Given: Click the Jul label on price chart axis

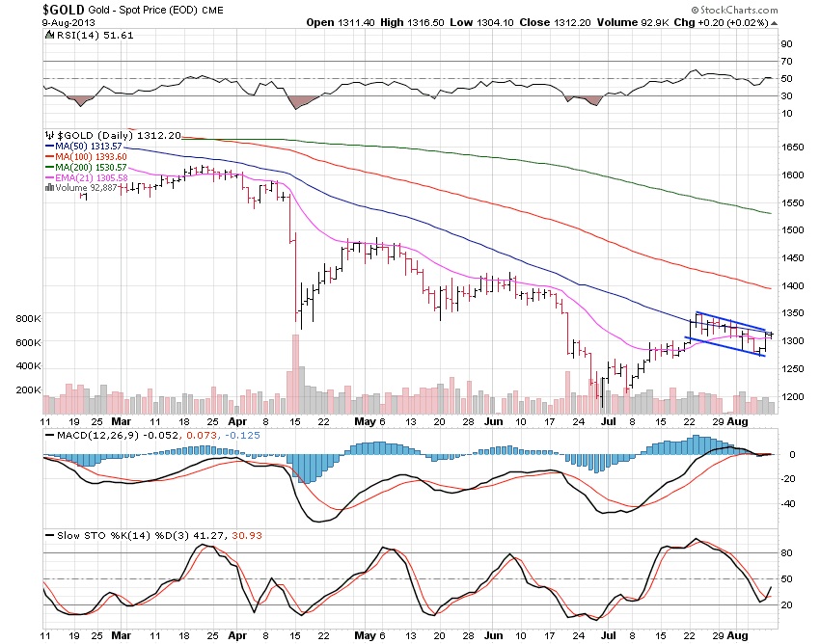Looking at the screenshot, I should tap(608, 421).
